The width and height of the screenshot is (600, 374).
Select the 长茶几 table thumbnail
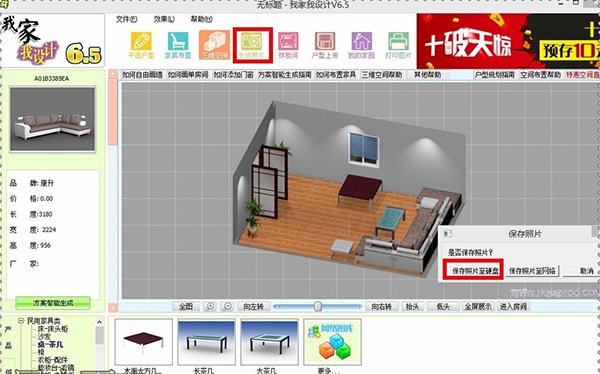click(206, 342)
